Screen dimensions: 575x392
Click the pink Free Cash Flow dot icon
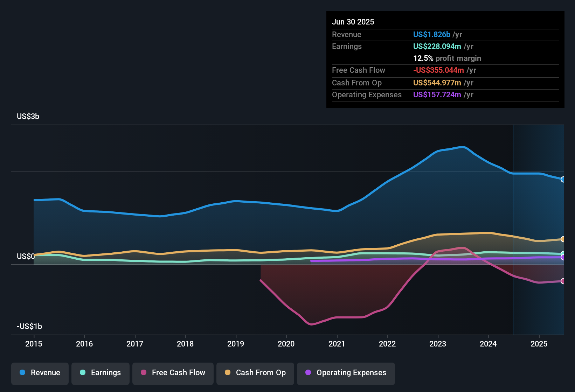[x=144, y=373]
